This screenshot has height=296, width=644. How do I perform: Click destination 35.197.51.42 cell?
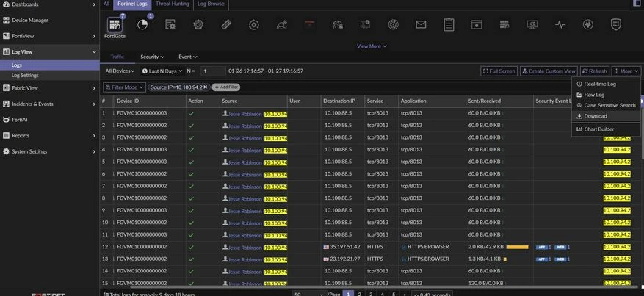click(x=341, y=247)
